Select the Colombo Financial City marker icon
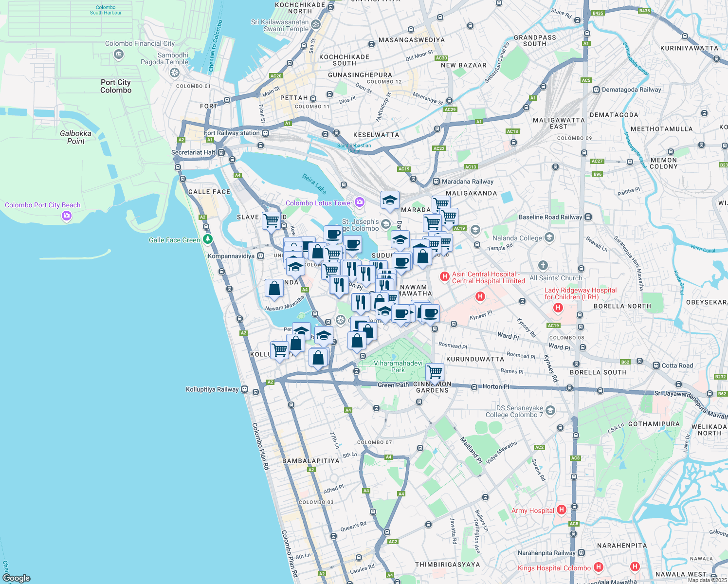Viewport: 728px width, 584px height. tap(118, 55)
